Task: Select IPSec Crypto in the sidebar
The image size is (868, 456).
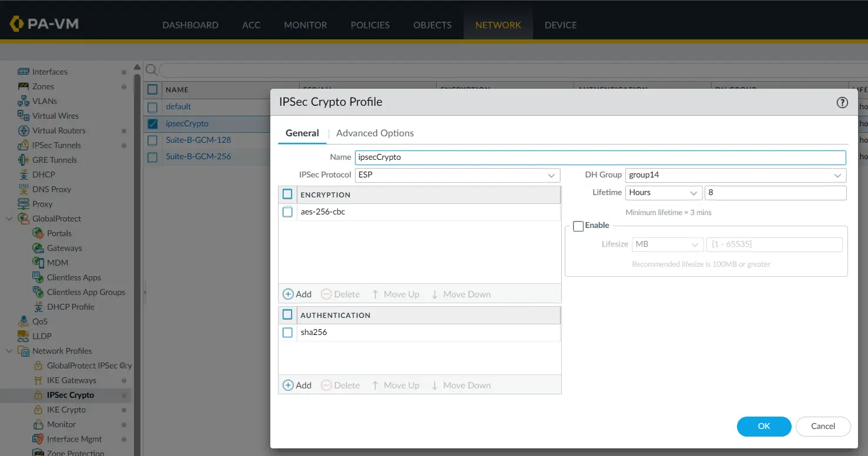Action: pos(70,395)
